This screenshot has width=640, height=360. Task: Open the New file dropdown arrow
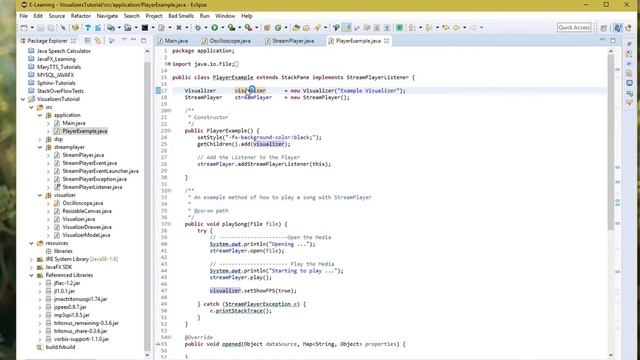32,27
